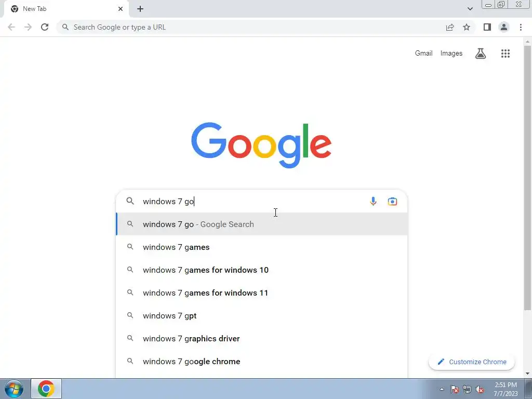Open the tab search chevron
This screenshot has height=399, width=532.
pos(470,9)
